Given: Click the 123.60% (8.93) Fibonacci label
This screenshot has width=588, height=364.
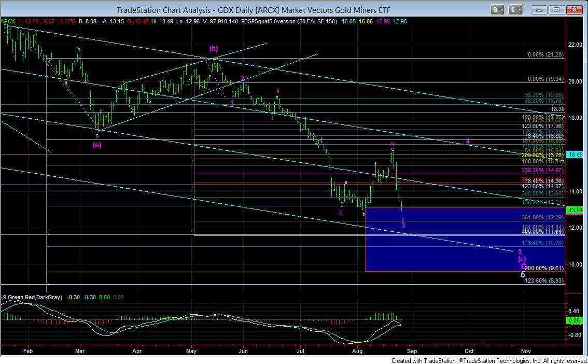Looking at the screenshot, I should [x=544, y=281].
